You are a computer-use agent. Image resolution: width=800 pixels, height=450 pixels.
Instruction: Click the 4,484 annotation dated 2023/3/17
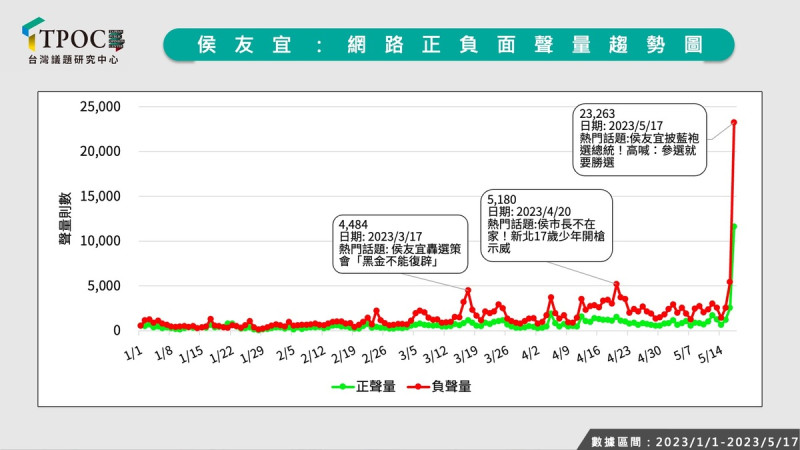(400, 244)
